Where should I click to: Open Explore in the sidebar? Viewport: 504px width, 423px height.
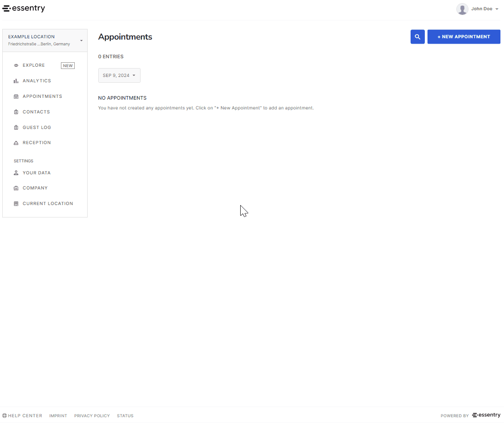pyautogui.click(x=33, y=65)
